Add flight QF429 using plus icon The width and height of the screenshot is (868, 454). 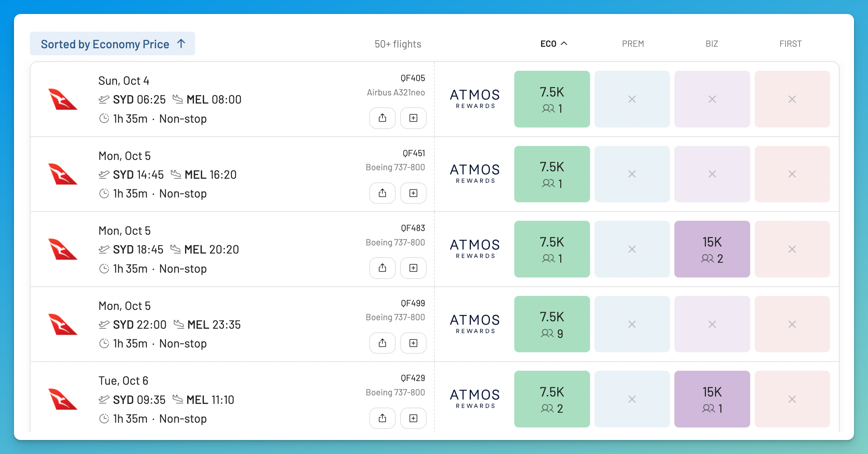(413, 418)
